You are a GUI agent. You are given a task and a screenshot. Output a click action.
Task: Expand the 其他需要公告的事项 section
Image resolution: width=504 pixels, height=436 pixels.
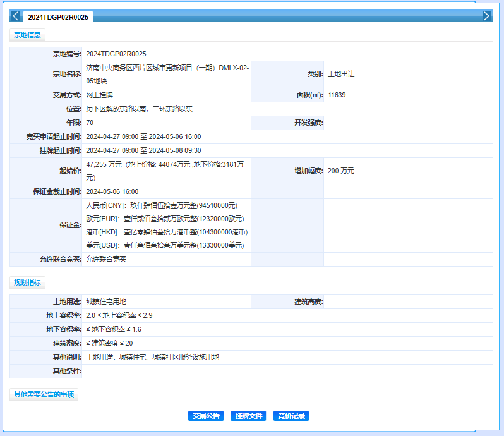pyautogui.click(x=44, y=395)
